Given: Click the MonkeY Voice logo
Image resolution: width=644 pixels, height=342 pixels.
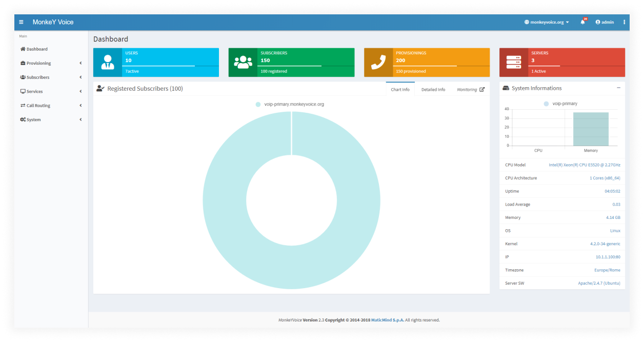Looking at the screenshot, I should pyautogui.click(x=53, y=22).
